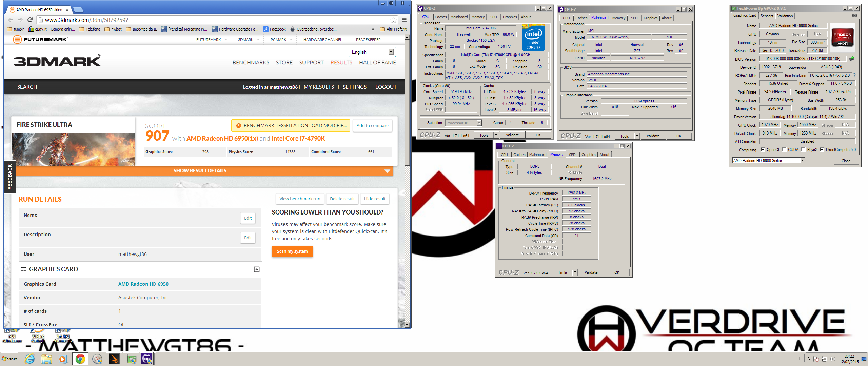Toggle the PhysX checkbox in GPU-Z
868x366 pixels.
click(803, 150)
